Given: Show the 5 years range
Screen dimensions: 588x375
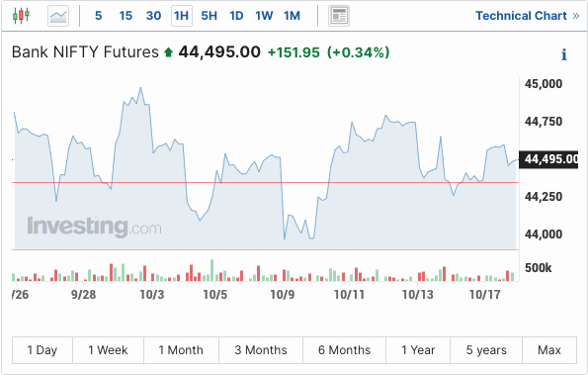Looking at the screenshot, I should coord(486,350).
